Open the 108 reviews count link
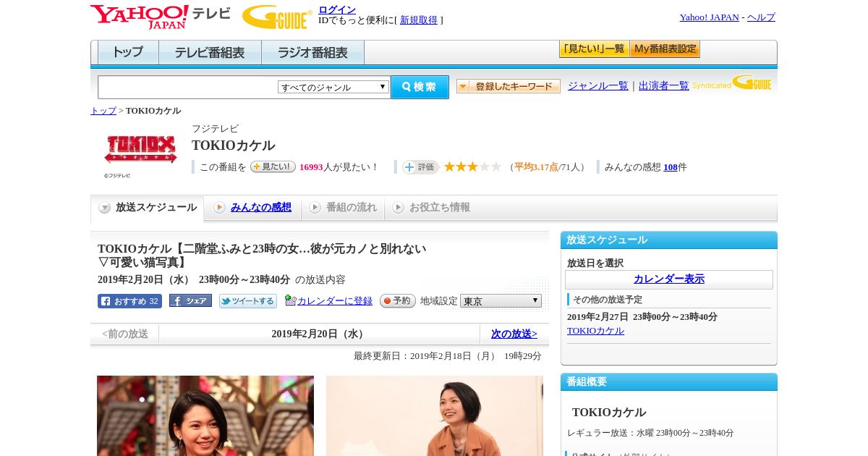The image size is (868, 456). [671, 167]
